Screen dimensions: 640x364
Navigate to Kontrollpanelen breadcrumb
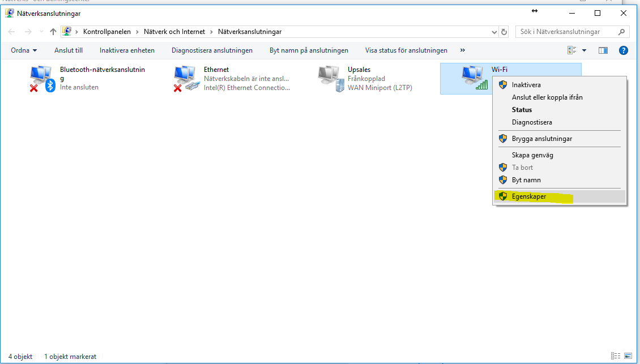pos(107,32)
